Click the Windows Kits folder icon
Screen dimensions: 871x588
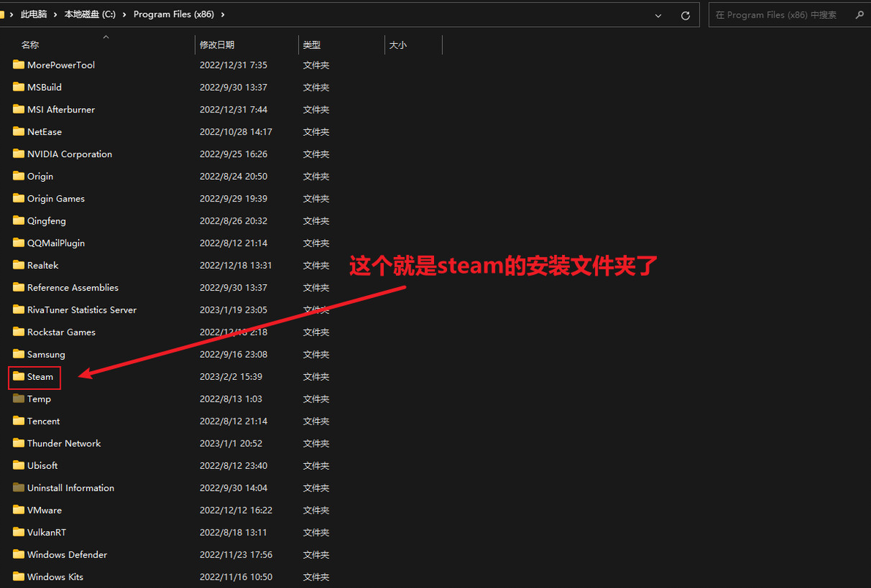pyautogui.click(x=18, y=576)
